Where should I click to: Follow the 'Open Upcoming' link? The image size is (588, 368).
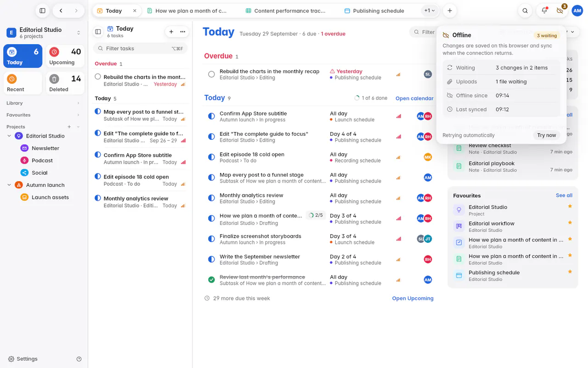tap(413, 299)
